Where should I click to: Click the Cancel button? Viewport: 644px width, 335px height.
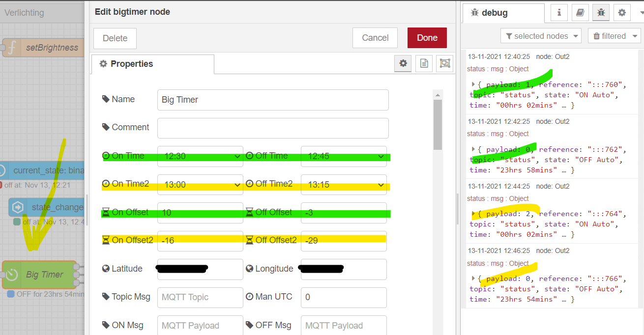point(375,38)
